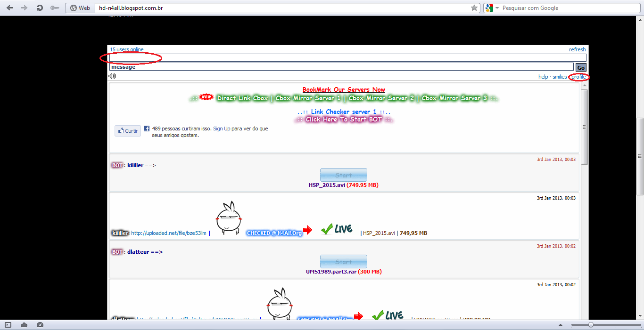
Task: Focus the Pesquisar com Google search box
Action: pyautogui.click(x=570, y=8)
